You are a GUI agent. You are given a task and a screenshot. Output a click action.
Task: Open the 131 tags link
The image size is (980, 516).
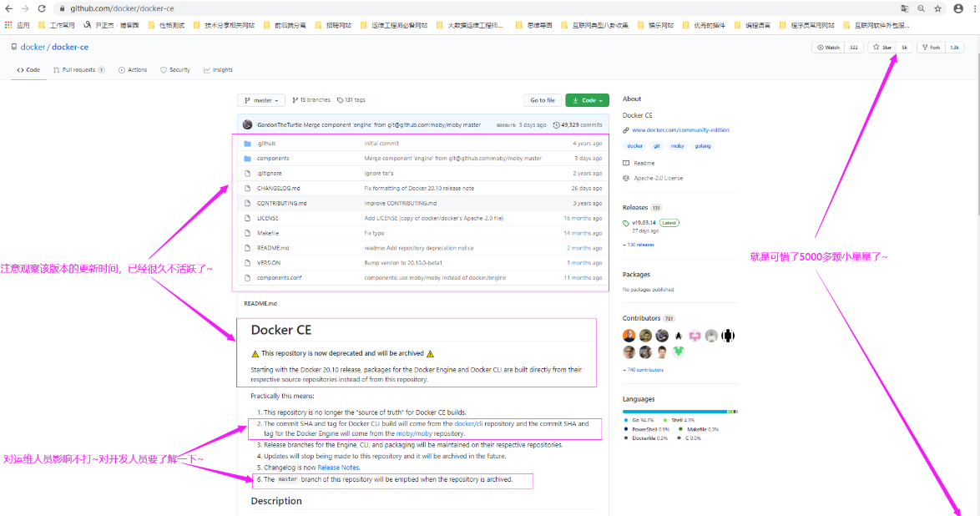tap(351, 100)
